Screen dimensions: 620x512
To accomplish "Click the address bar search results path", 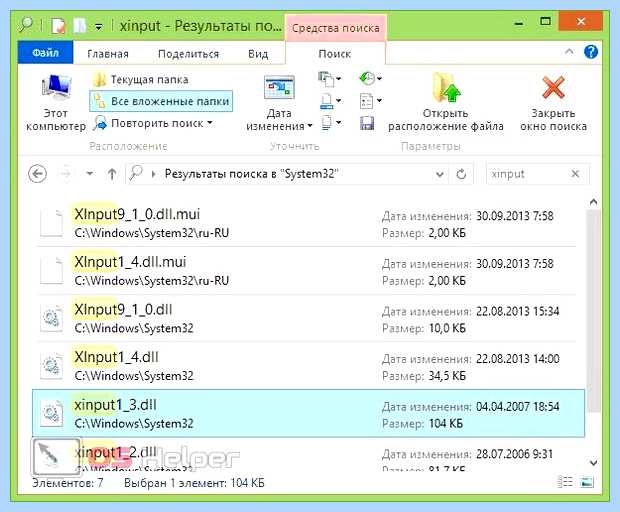I will 251,174.
